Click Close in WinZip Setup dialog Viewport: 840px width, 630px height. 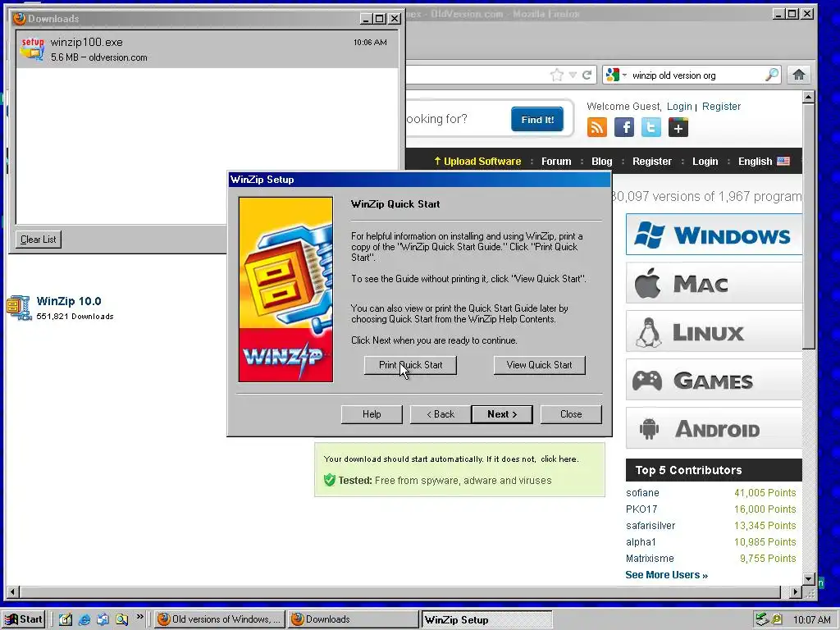tap(571, 414)
